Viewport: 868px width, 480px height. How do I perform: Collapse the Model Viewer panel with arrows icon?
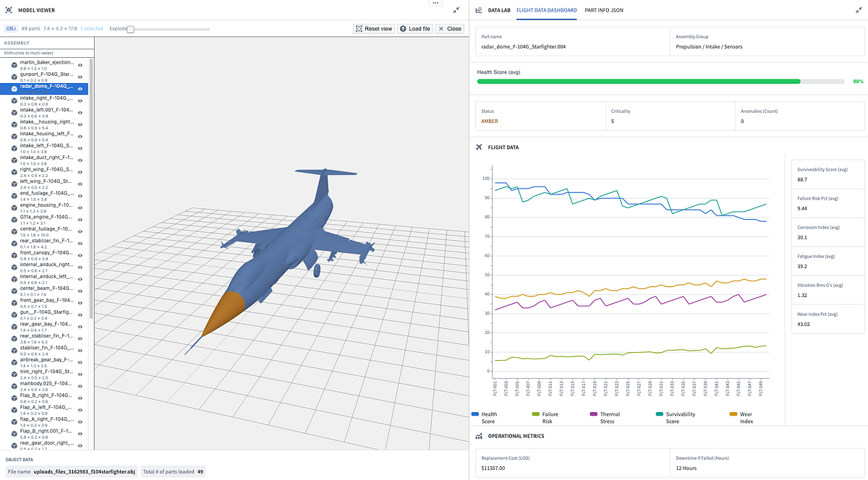(x=456, y=10)
